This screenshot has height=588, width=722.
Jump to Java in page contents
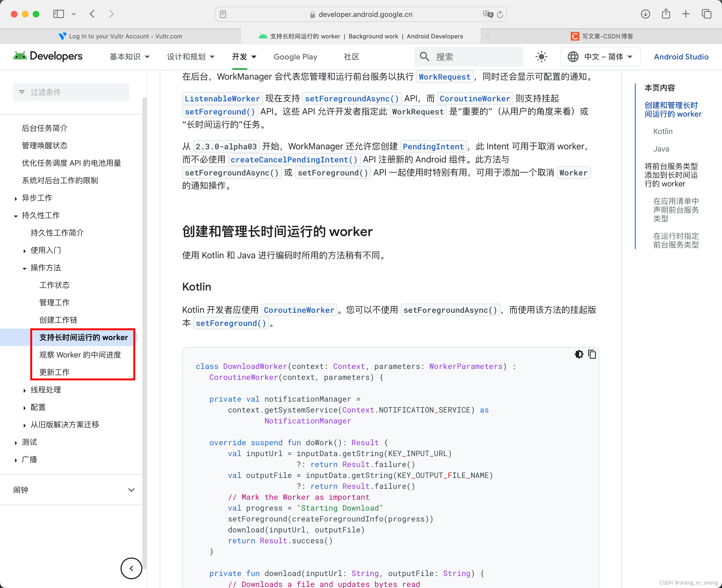click(x=661, y=149)
